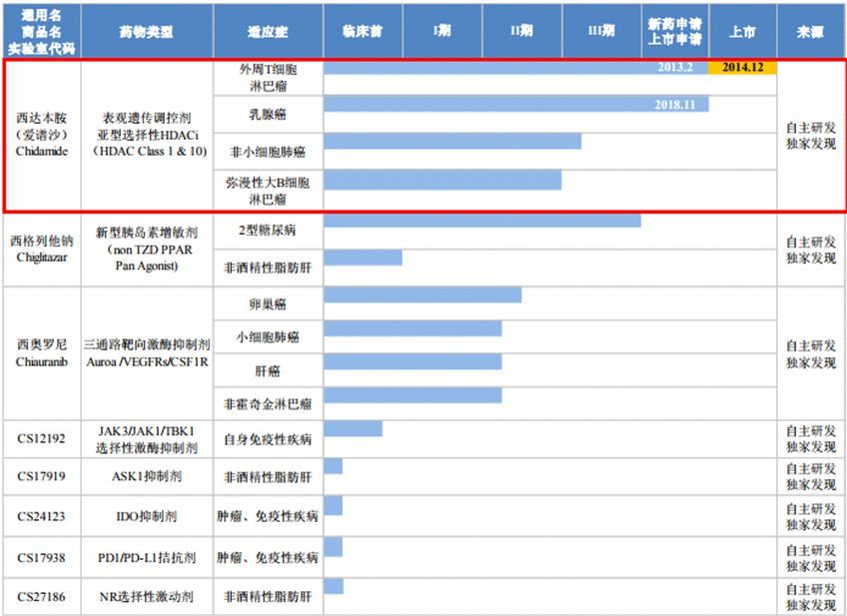Screen dimensions: 847x616
Task: Select the ASK1抑制剂 type cell
Action: pos(147,476)
